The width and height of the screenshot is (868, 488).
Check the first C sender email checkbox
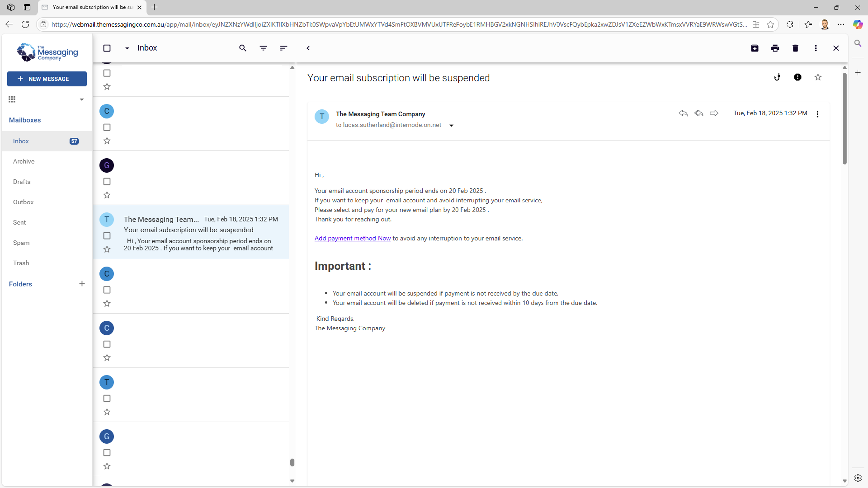107,127
